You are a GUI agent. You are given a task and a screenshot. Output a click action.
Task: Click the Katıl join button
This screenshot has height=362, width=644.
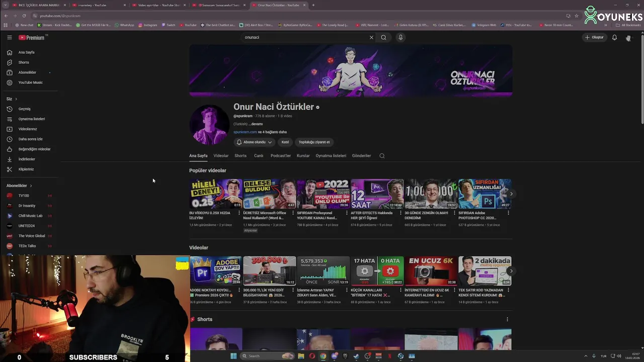click(x=285, y=142)
